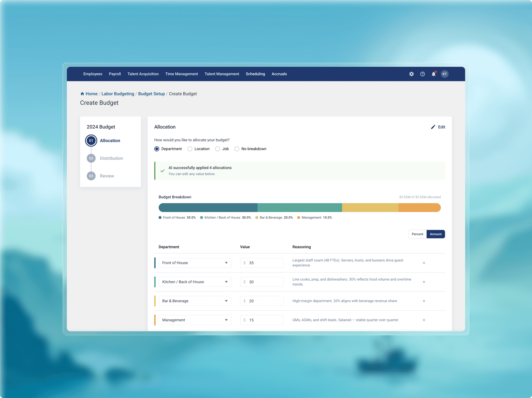Viewport: 532px width, 398px height.
Task: Click Kitchen / Back of House 30.0% legend entry
Action: [x=226, y=217]
